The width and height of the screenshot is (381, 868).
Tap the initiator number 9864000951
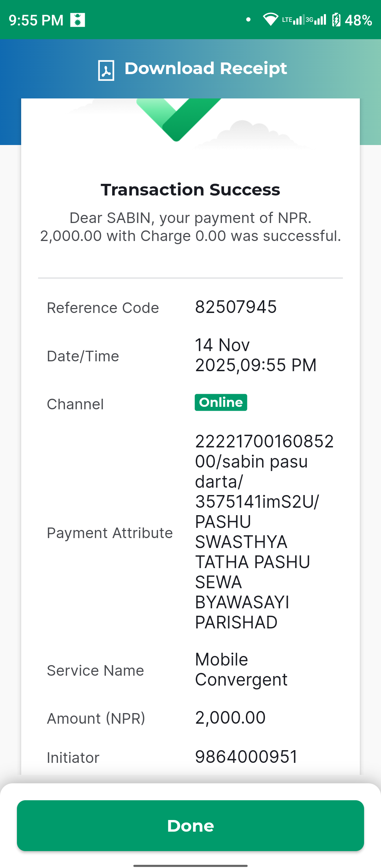tap(247, 757)
